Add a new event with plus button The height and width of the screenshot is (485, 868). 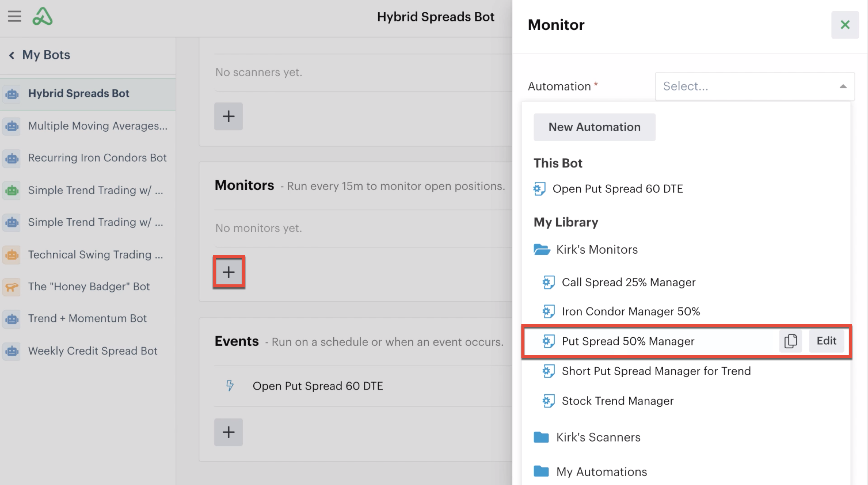(228, 432)
